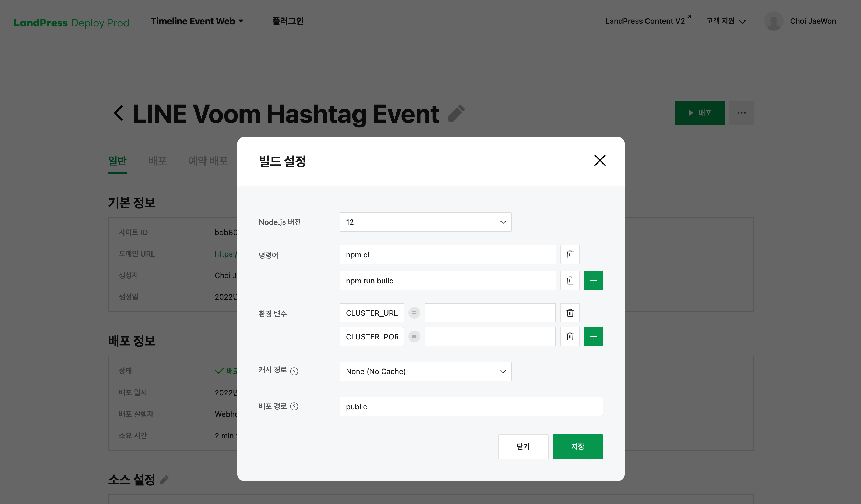Click the green 배포 deploy button
This screenshot has height=504, width=861.
[x=699, y=113]
